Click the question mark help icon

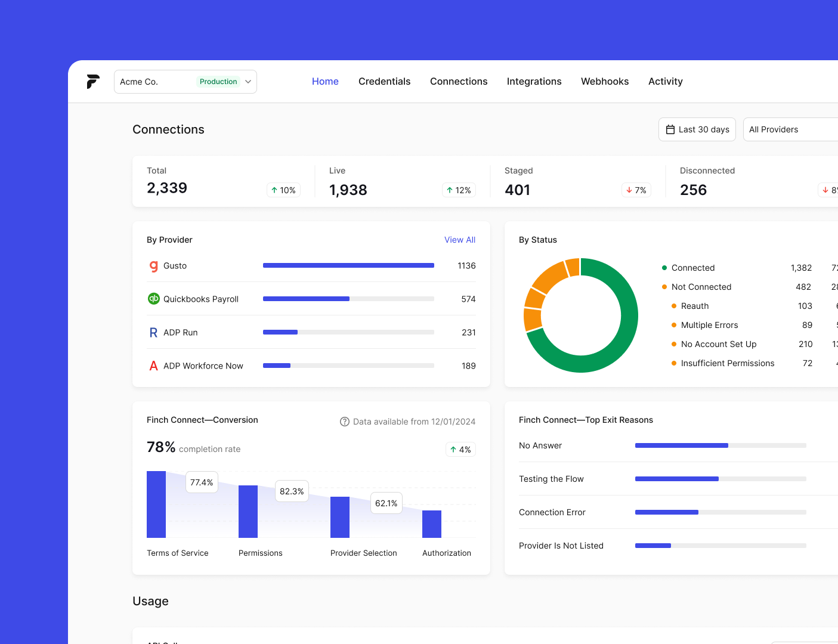tap(345, 422)
